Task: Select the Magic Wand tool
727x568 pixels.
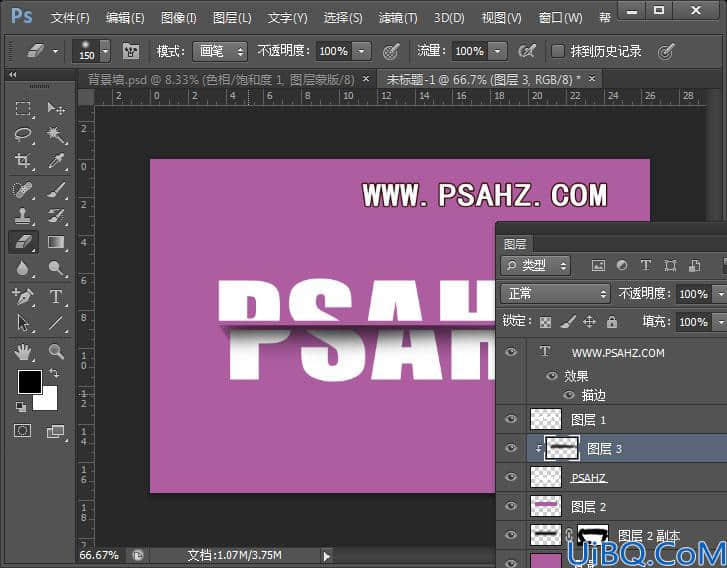Action: click(x=56, y=134)
